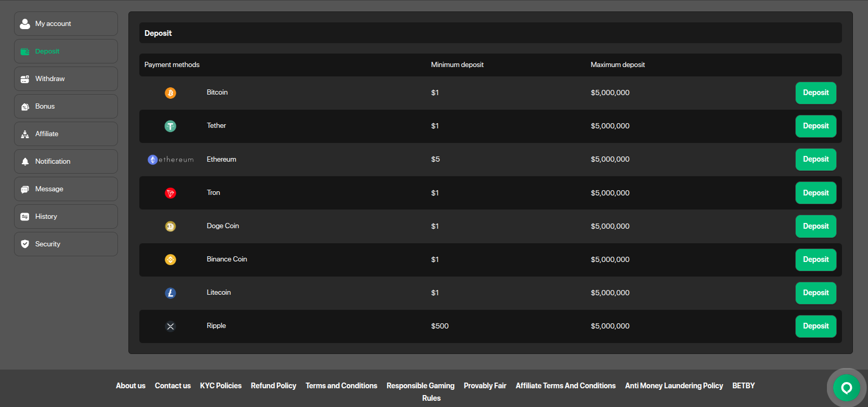The height and width of the screenshot is (407, 868).
Task: Open the live chat support bubble
Action: [x=846, y=388]
